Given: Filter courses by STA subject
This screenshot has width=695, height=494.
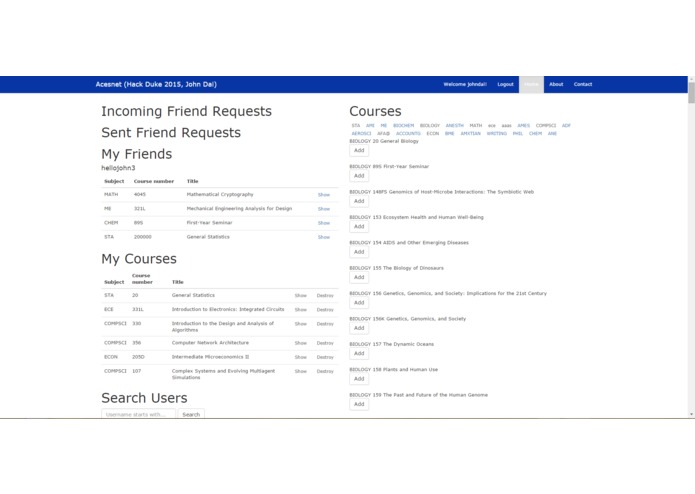Looking at the screenshot, I should [356, 125].
